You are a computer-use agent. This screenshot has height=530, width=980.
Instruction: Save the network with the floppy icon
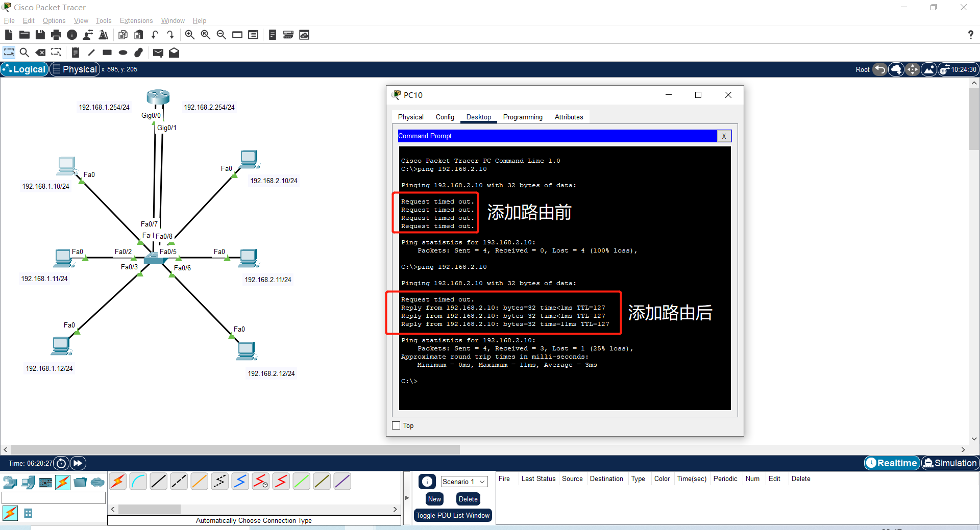pos(40,35)
